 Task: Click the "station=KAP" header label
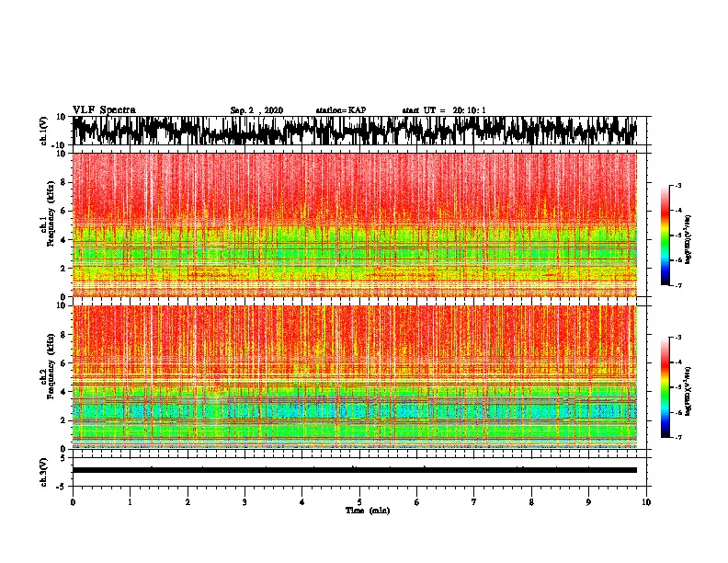tap(341, 110)
